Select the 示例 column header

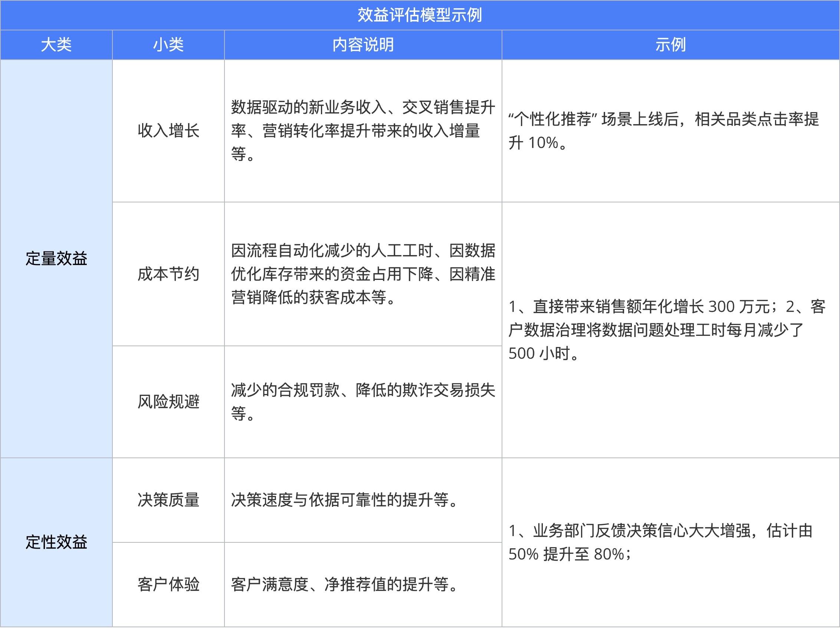point(671,44)
